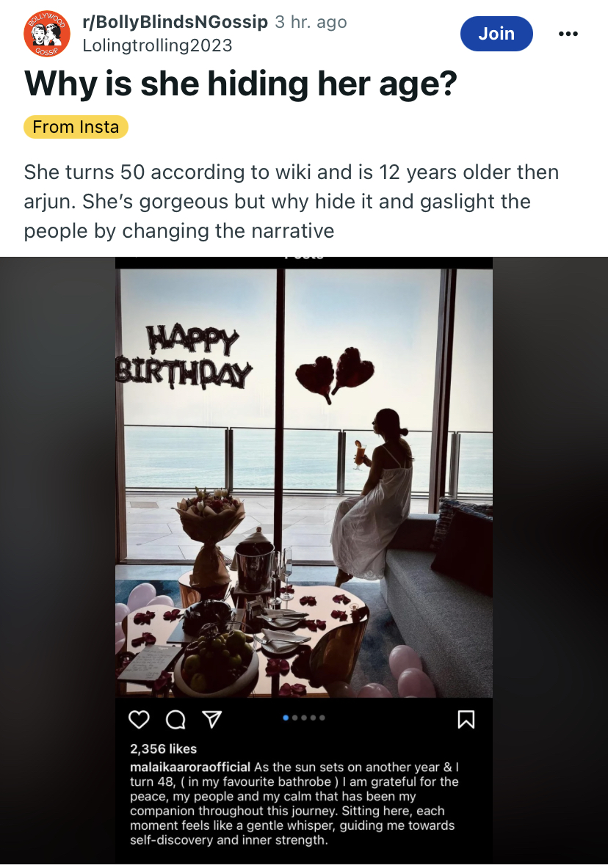The height and width of the screenshot is (868, 608).
Task: Open the three-dot more options menu
Action: (568, 34)
